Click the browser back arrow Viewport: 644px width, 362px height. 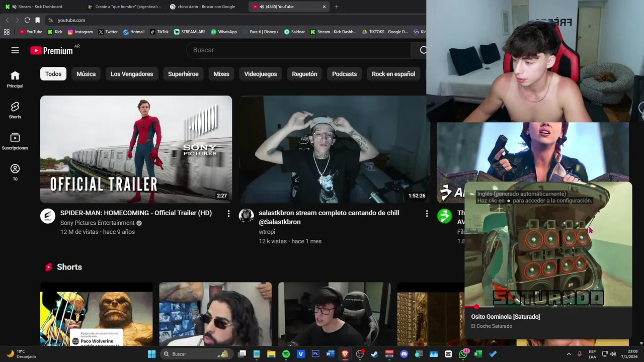pyautogui.click(x=7, y=20)
